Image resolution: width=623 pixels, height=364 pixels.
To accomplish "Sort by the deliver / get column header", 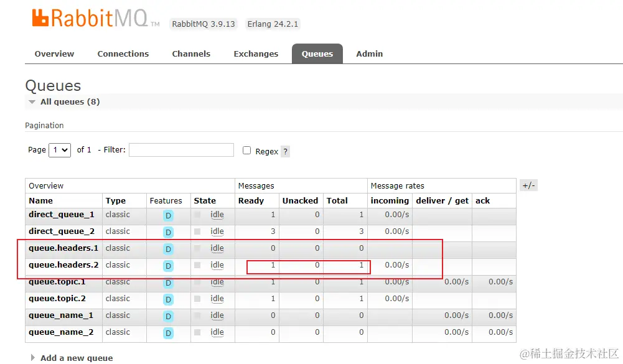I will [443, 201].
